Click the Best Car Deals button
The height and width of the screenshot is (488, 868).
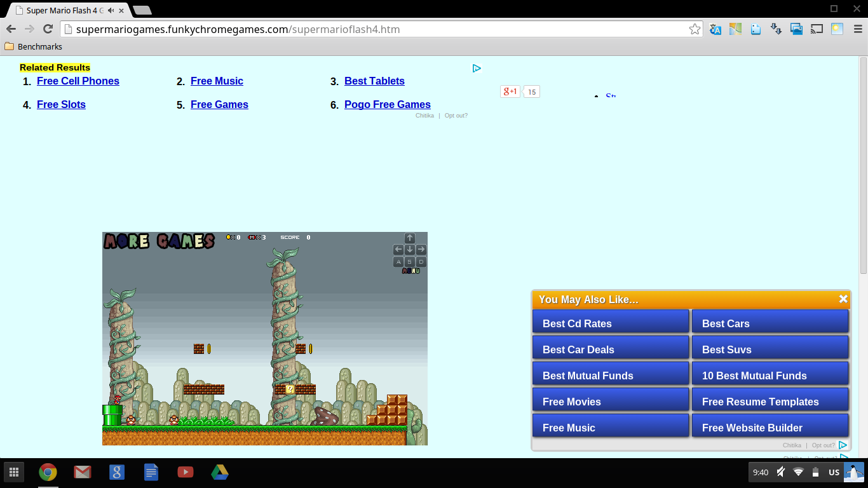pyautogui.click(x=611, y=348)
